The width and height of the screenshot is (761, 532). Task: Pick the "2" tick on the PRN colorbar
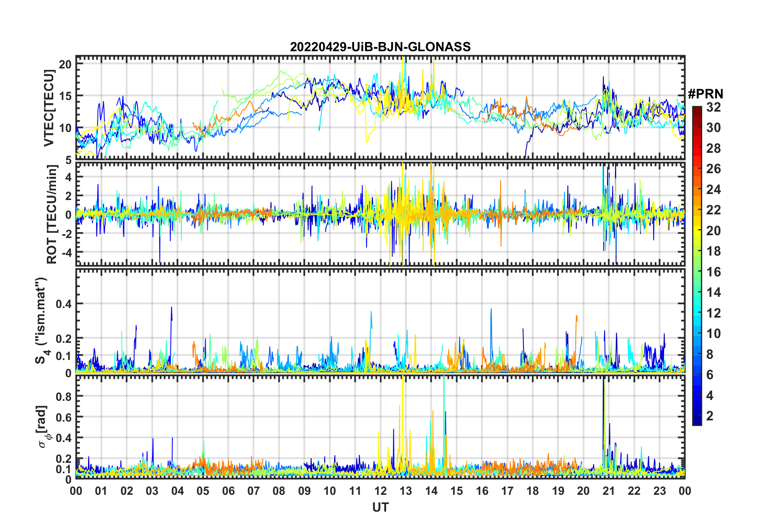pos(710,416)
